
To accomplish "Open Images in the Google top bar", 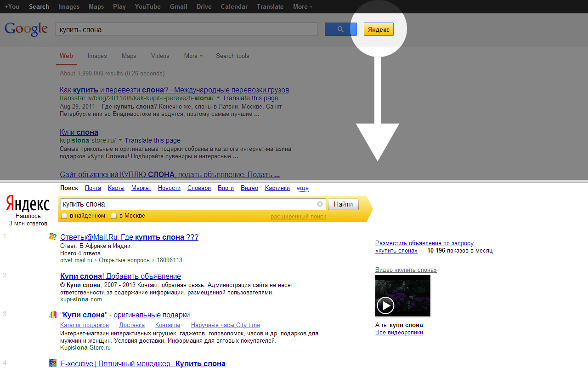I will point(69,6).
